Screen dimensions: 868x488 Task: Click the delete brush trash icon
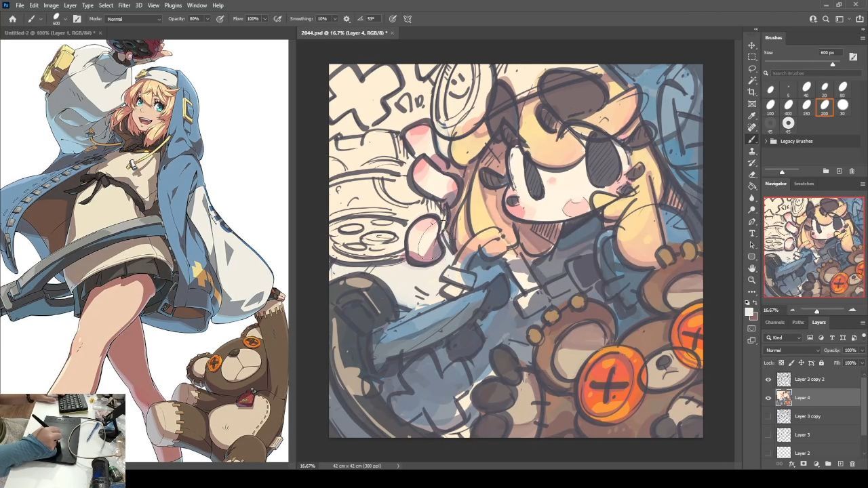[852, 171]
